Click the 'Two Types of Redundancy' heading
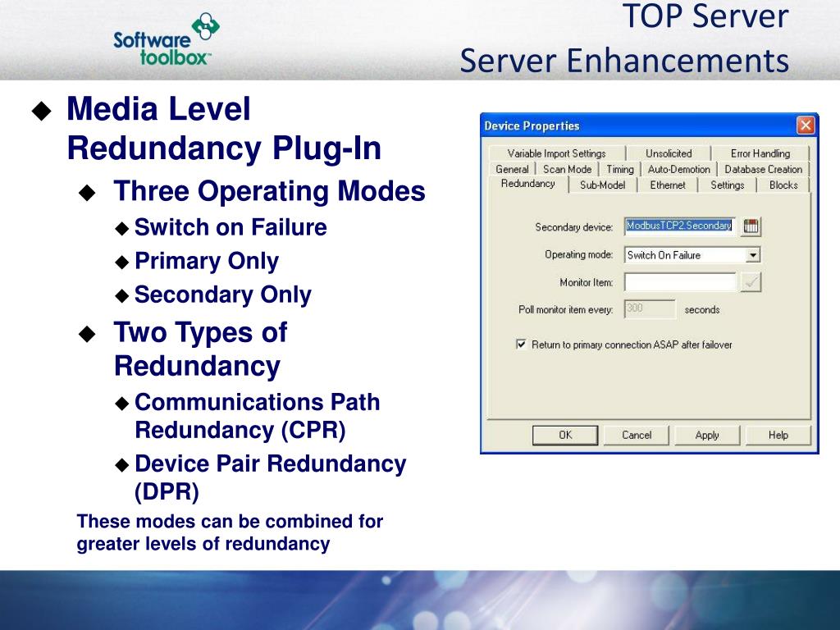The height and width of the screenshot is (630, 840). click(x=200, y=349)
